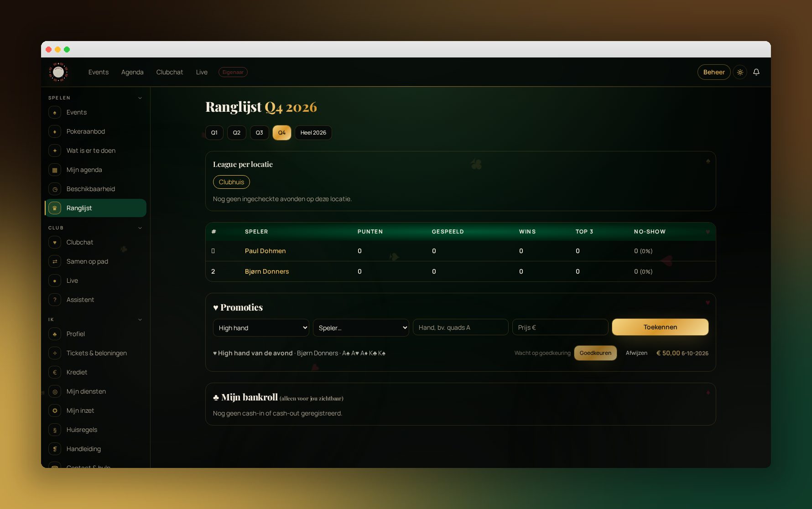
Task: Open Paul Dohmen player profile link
Action: tap(265, 251)
